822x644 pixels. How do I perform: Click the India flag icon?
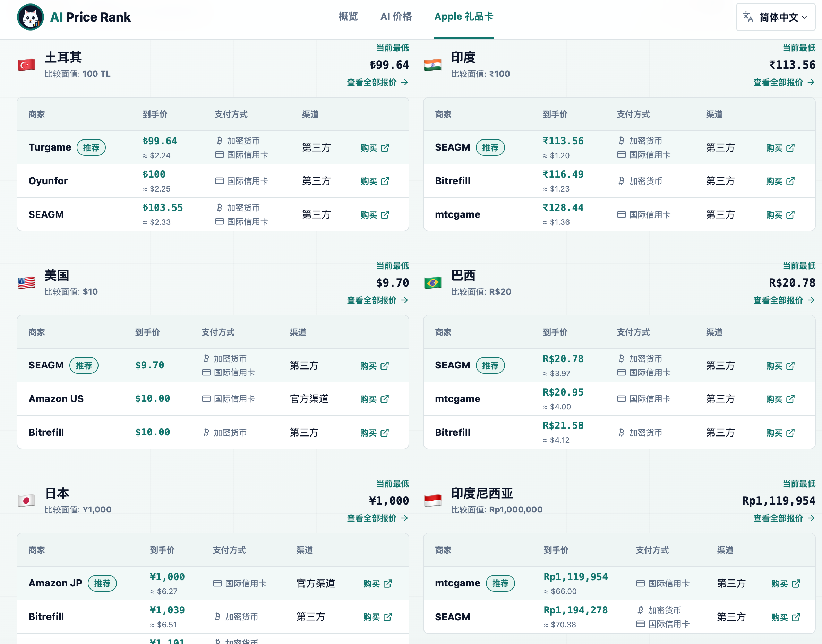(433, 65)
